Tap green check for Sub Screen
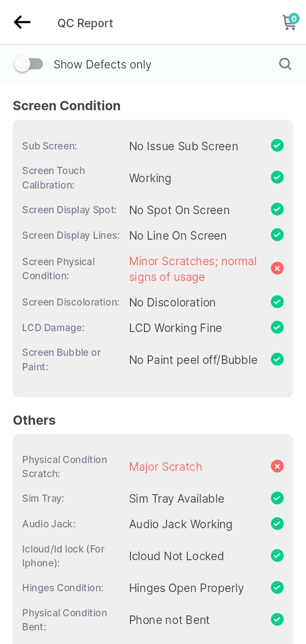This screenshot has height=644, width=306. pyautogui.click(x=277, y=146)
